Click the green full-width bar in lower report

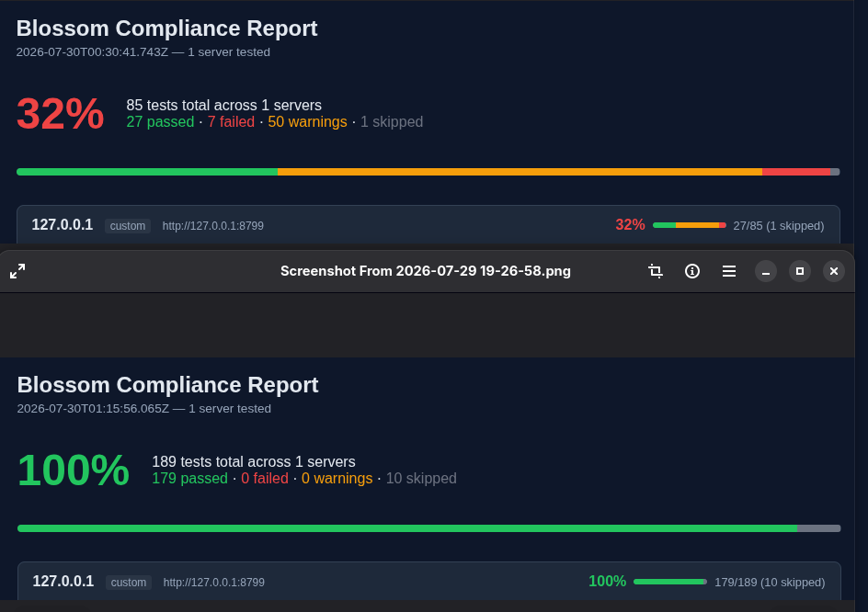tap(407, 528)
